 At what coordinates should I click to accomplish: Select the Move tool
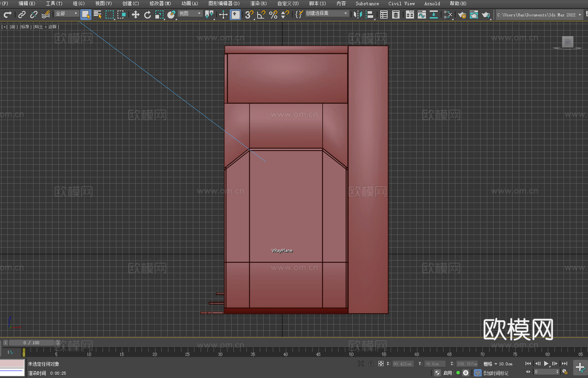pos(136,14)
